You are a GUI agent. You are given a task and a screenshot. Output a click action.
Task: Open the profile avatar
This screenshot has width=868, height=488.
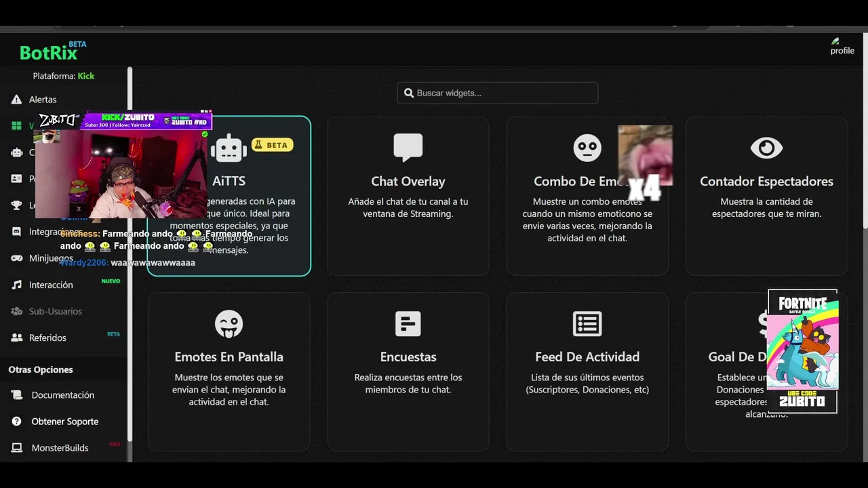pyautogui.click(x=842, y=46)
